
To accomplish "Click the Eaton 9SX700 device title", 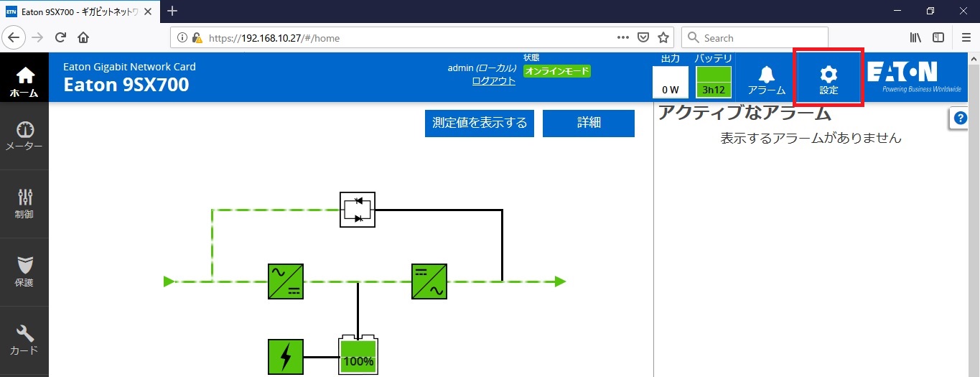I will (x=126, y=85).
